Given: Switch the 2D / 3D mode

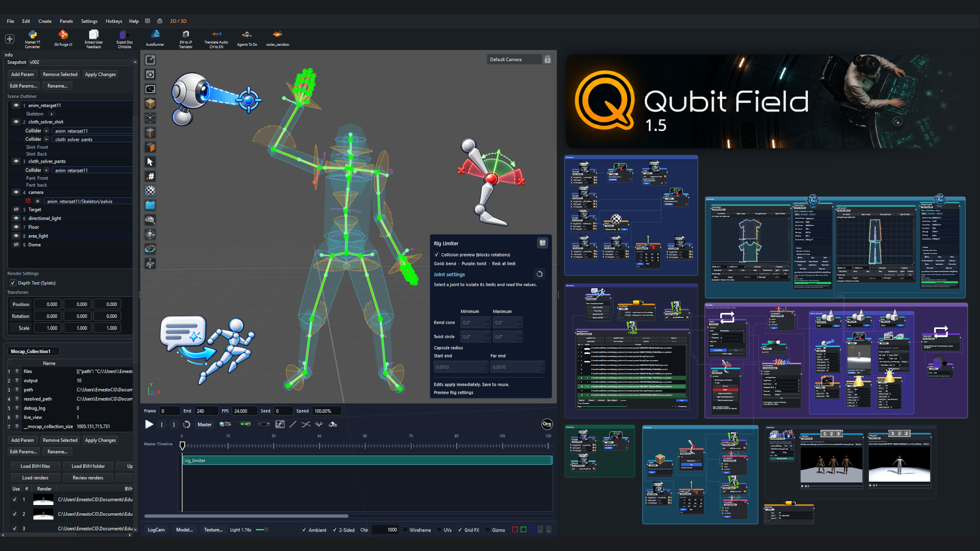Looking at the screenshot, I should pos(178,21).
